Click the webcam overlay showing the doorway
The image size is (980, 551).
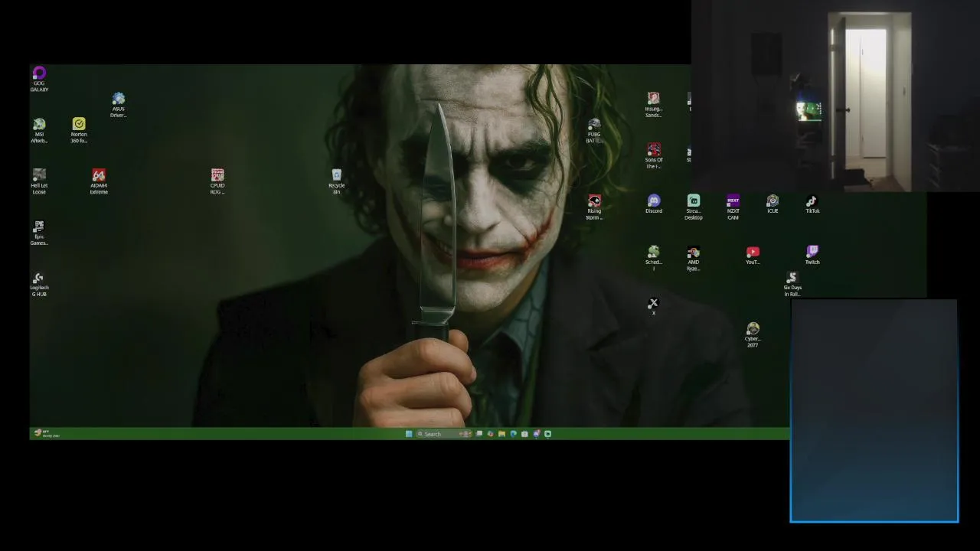[835, 96]
